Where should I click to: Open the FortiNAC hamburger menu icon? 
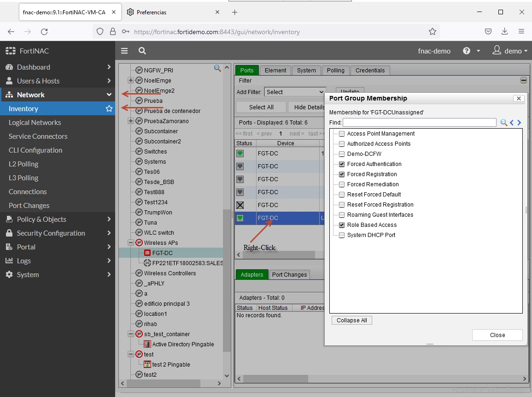click(x=124, y=51)
